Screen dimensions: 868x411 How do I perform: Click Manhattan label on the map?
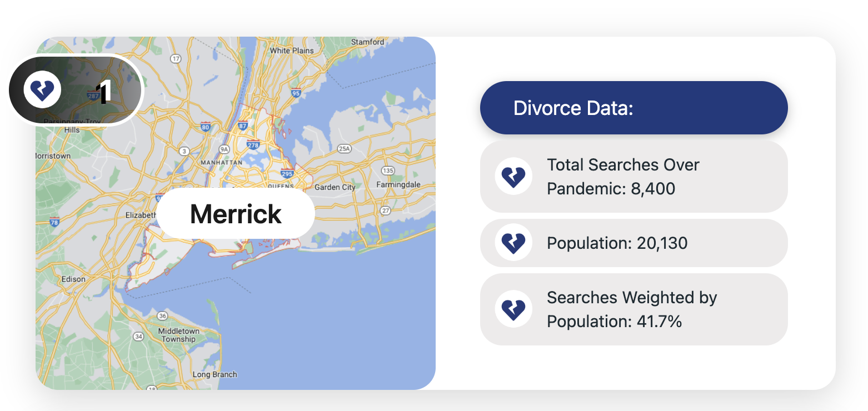221,162
